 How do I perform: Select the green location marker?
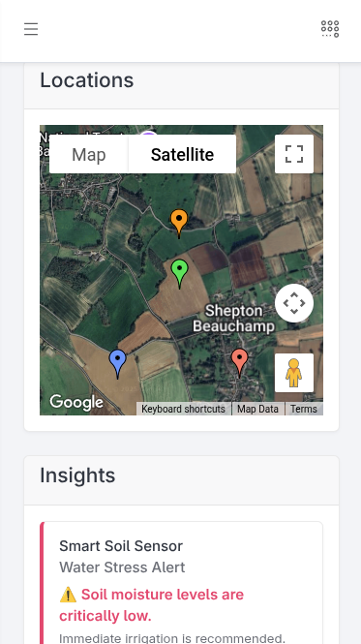(x=179, y=274)
